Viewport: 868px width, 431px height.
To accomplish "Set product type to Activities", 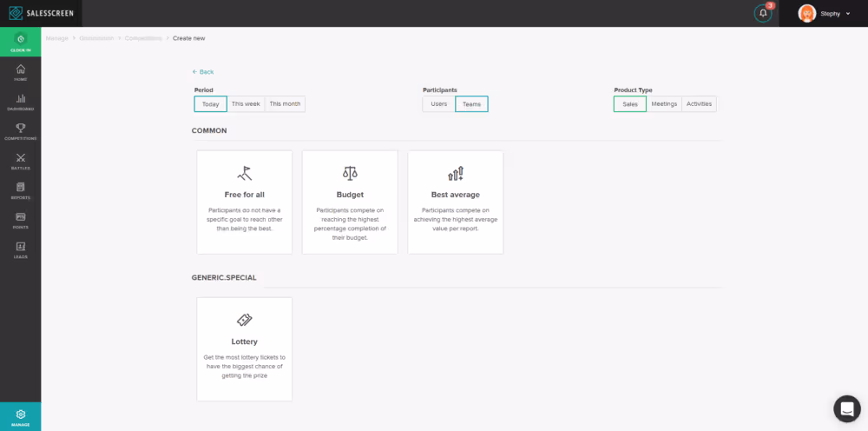I will click(699, 104).
